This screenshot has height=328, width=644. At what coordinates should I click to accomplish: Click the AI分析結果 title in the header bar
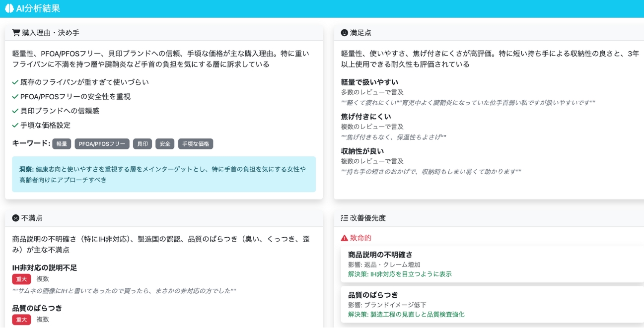click(x=37, y=8)
